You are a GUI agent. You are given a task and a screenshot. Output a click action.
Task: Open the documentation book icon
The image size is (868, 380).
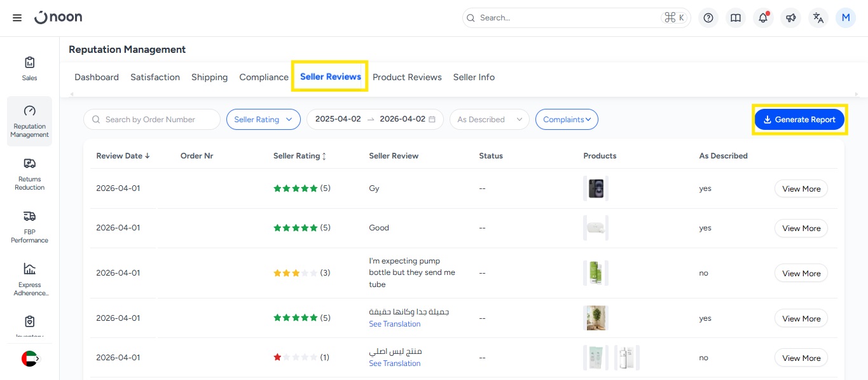coord(736,18)
